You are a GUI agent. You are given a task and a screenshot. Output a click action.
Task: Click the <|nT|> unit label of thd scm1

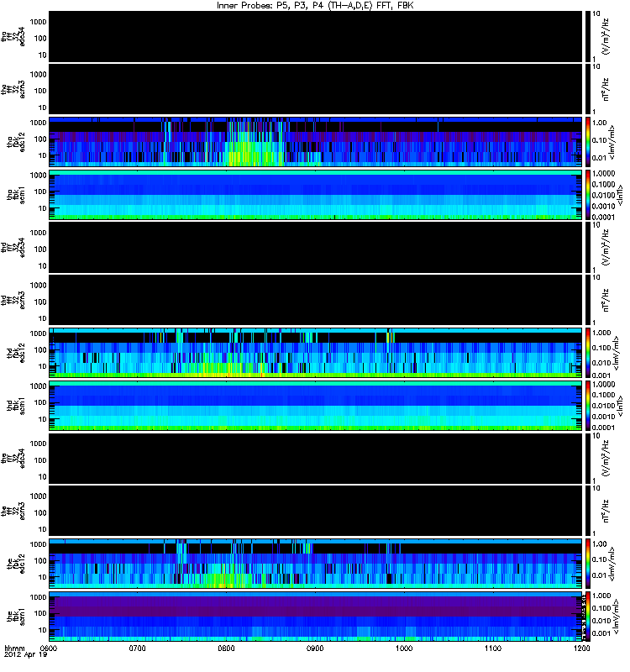pos(620,406)
